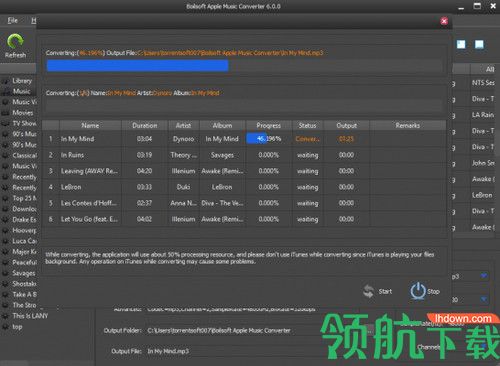Open the TV Shows playlist in the sidebar
This screenshot has height=366, width=500.
pos(24,123)
